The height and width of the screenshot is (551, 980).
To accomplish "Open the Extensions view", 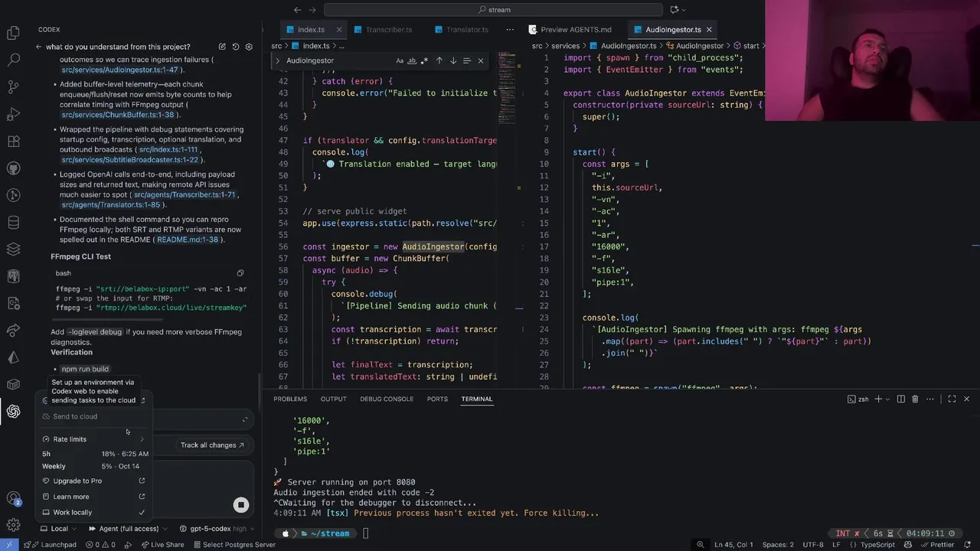I will [13, 142].
